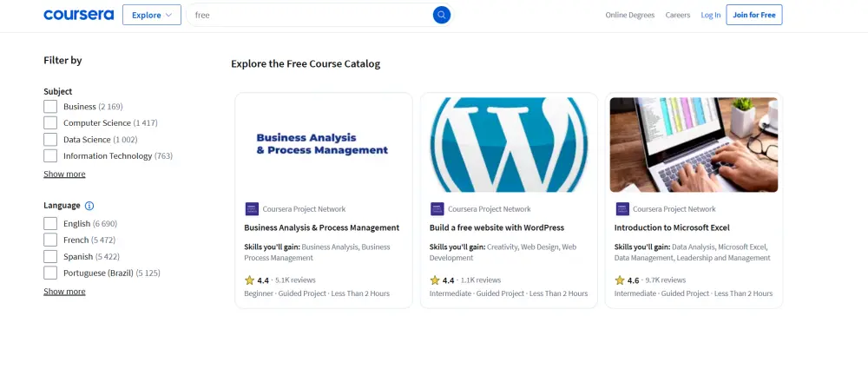Enable the Portuguese (Brazil) filter

[50, 273]
